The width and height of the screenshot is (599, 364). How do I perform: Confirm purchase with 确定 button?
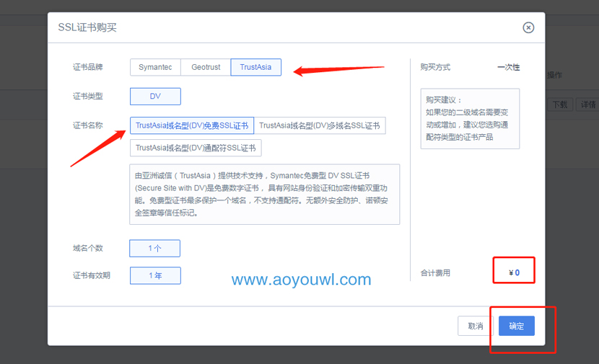[x=517, y=326]
